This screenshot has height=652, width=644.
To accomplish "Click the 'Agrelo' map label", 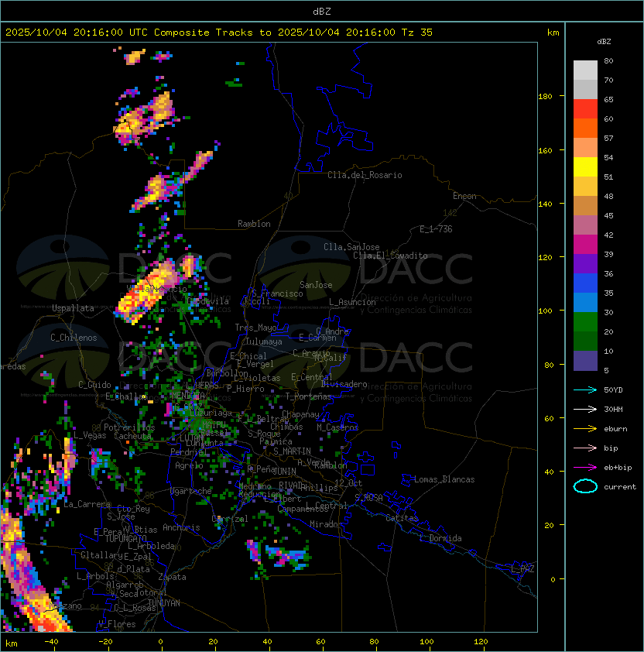I will coord(189,465).
